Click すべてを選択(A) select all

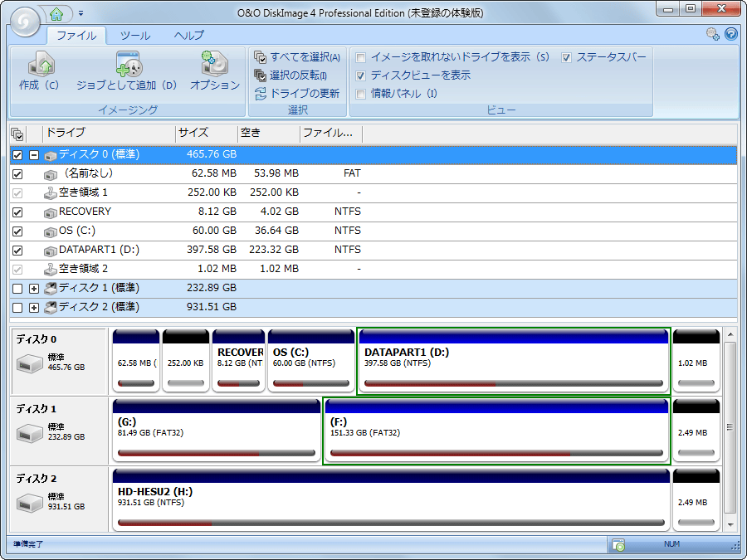coord(297,57)
